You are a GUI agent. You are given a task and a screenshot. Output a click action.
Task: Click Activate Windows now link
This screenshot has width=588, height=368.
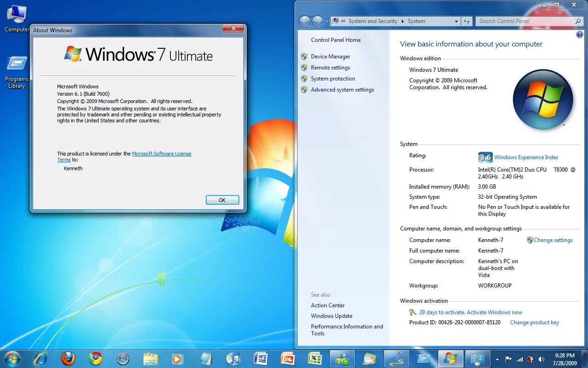click(494, 312)
